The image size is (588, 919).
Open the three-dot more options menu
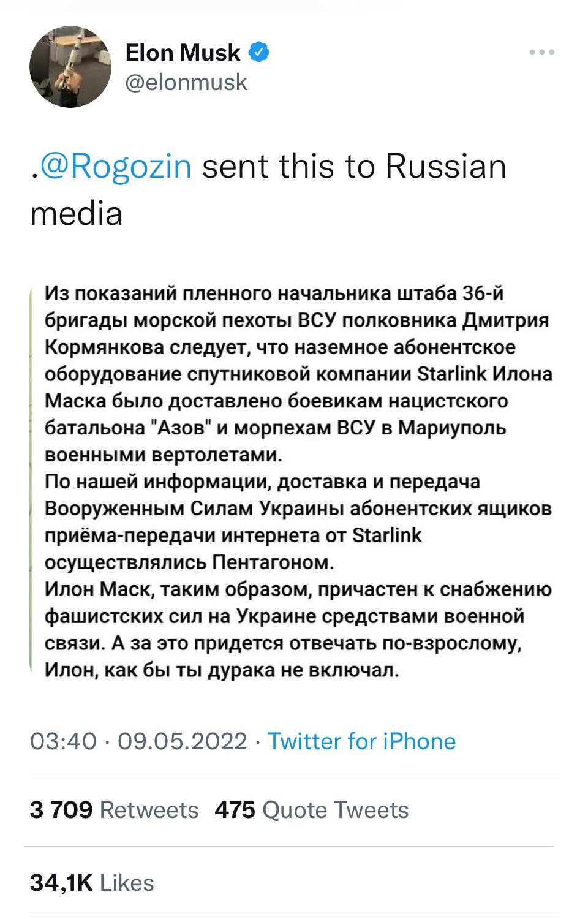click(x=542, y=53)
